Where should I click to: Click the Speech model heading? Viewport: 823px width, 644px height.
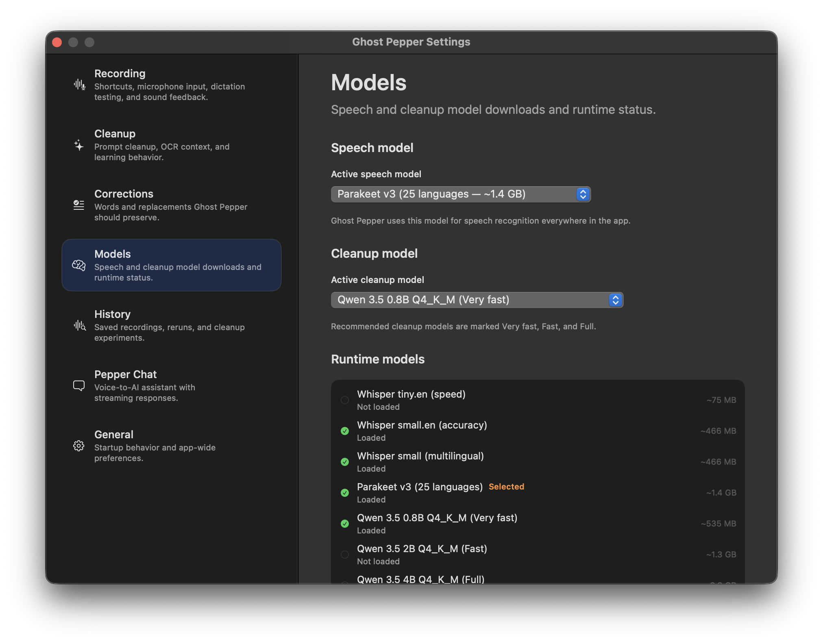coord(372,148)
